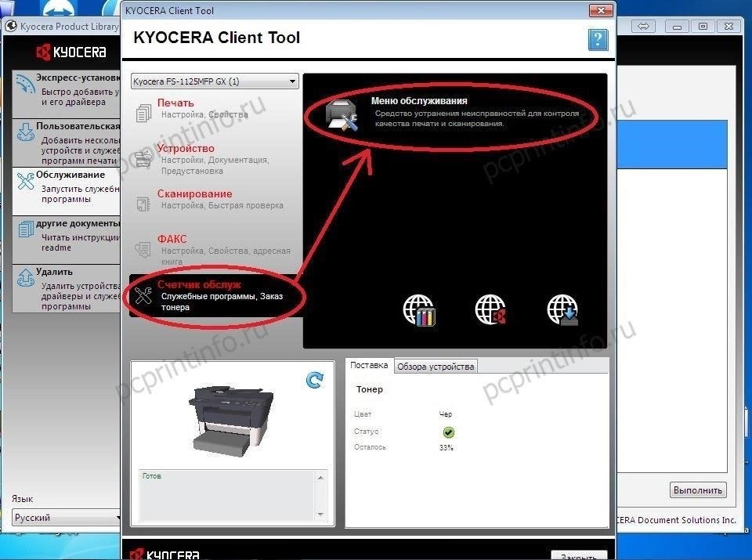
Task: Click the Сканирование scanner icon
Action: click(x=143, y=204)
